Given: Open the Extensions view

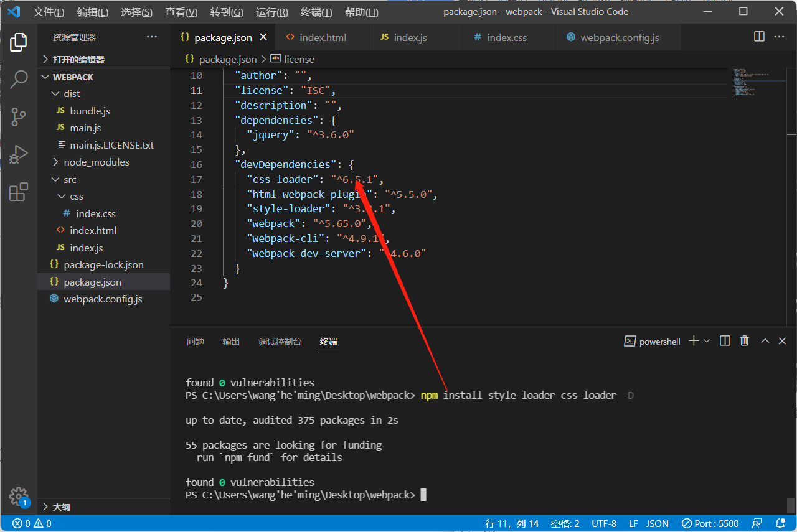Looking at the screenshot, I should point(19,191).
